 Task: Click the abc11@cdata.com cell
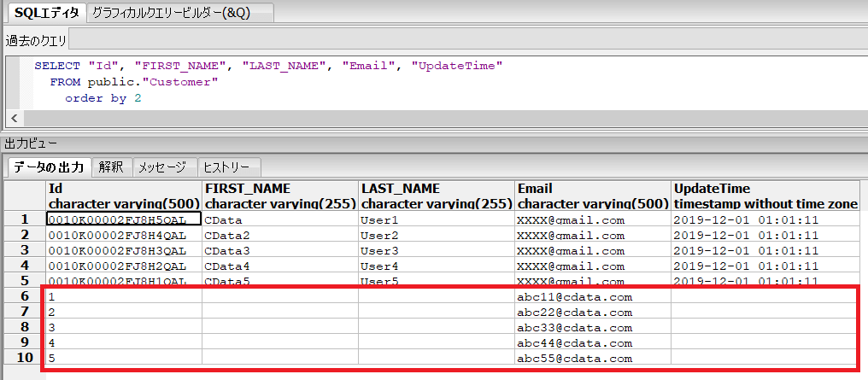coord(593,297)
